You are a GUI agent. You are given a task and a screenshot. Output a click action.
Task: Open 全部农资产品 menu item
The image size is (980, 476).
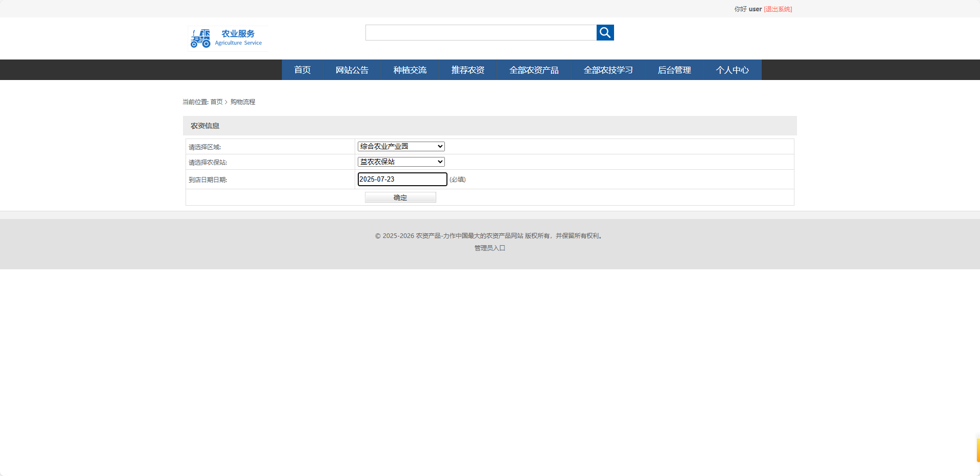pos(534,70)
